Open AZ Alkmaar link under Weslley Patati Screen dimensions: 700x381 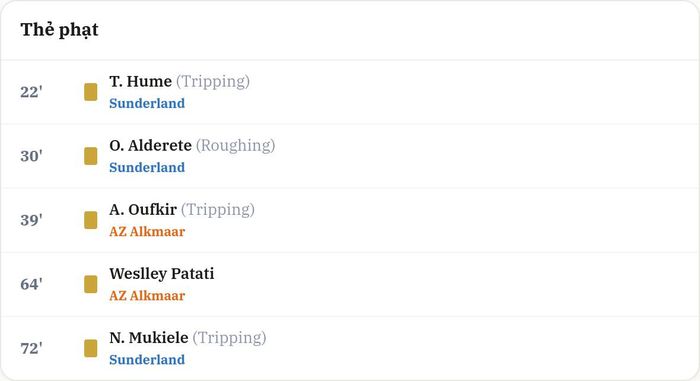[x=147, y=296]
